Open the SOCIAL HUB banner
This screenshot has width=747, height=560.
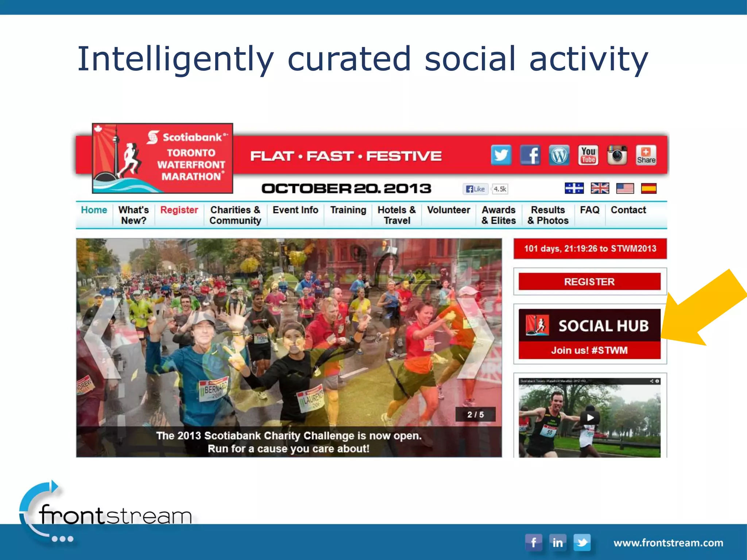tap(589, 325)
